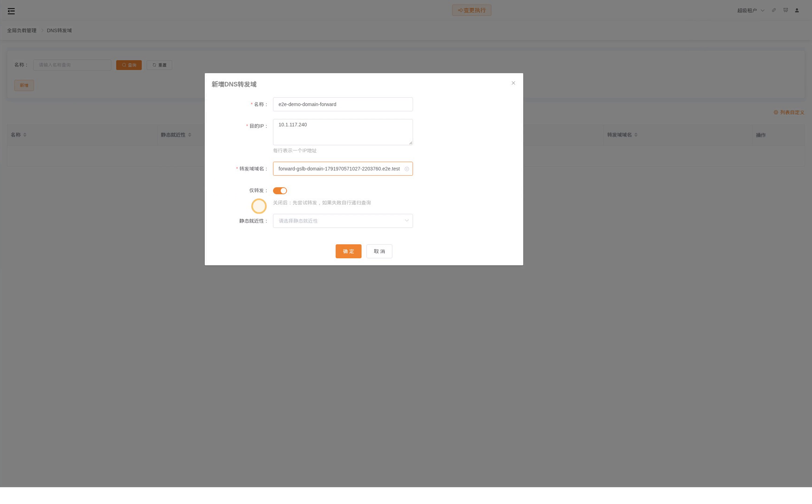Open the link icon in the top bar

coord(773,10)
